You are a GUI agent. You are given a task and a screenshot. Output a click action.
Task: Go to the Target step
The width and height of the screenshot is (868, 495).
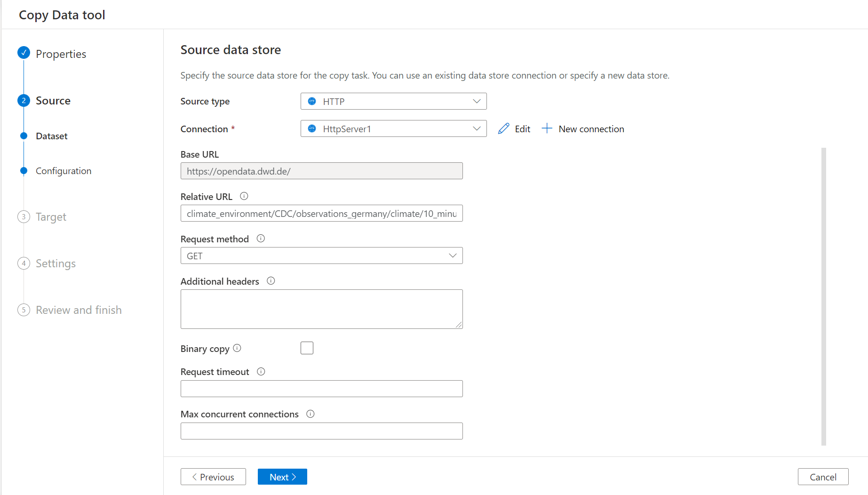(51, 216)
